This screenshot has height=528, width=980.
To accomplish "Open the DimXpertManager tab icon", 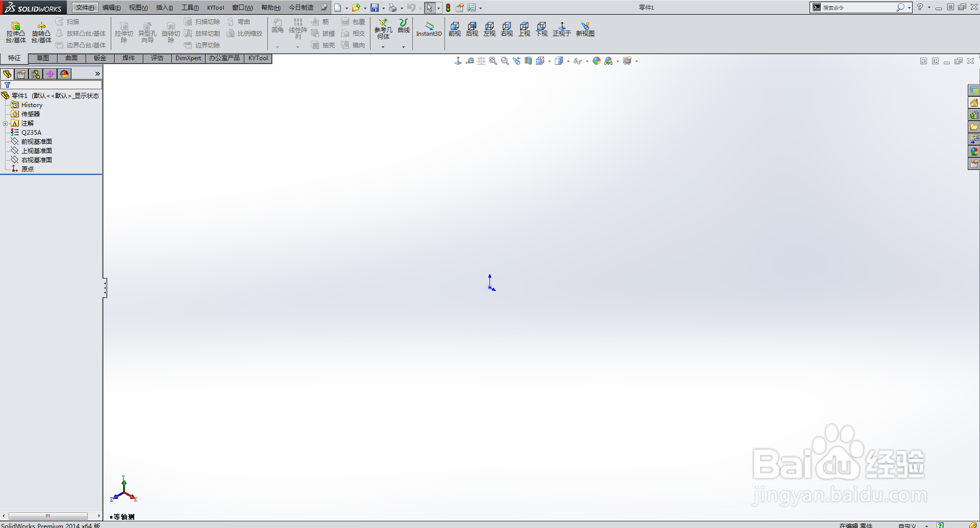I will coord(50,74).
